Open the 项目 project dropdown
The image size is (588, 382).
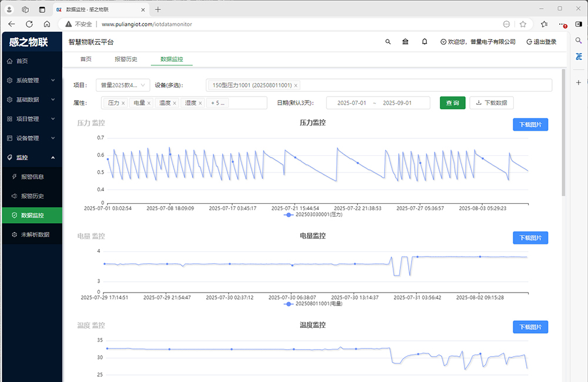pos(123,85)
